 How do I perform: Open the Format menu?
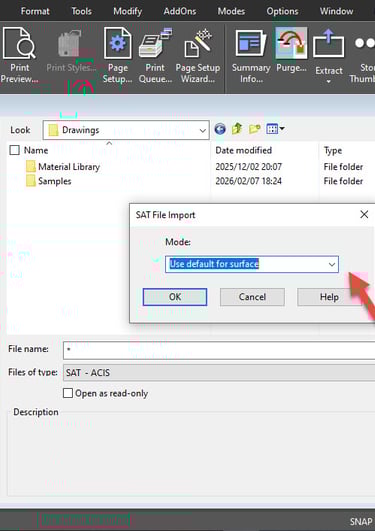35,11
